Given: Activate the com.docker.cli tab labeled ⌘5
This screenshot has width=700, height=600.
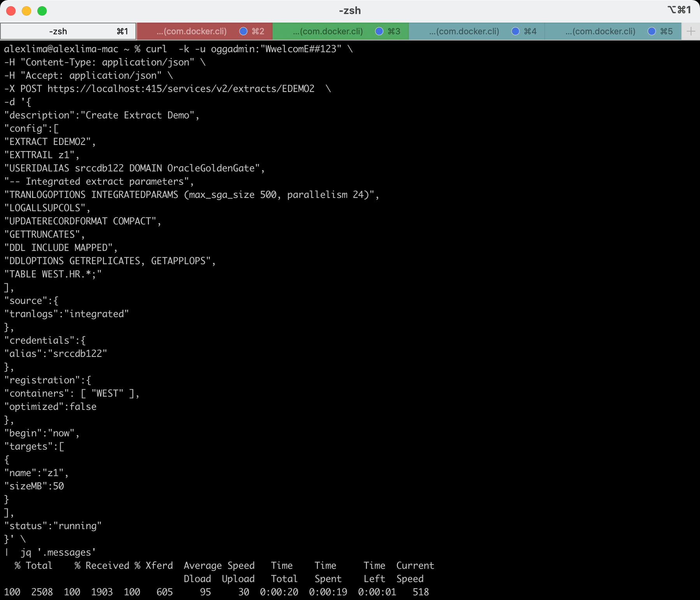Looking at the screenshot, I should pos(600,31).
